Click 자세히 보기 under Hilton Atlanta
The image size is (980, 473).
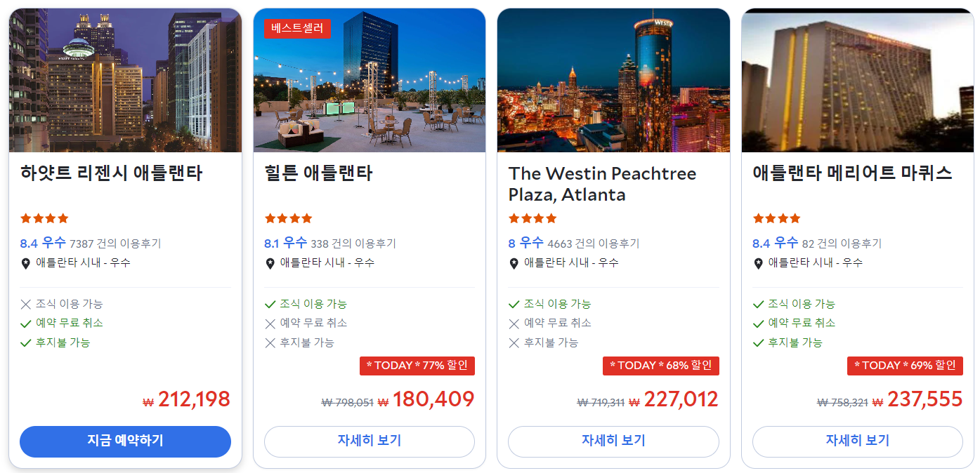370,441
